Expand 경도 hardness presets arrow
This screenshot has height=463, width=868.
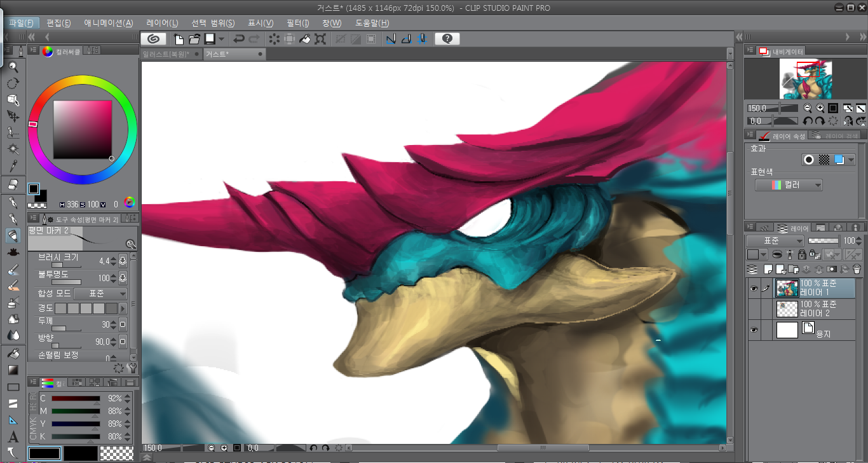[123, 308]
